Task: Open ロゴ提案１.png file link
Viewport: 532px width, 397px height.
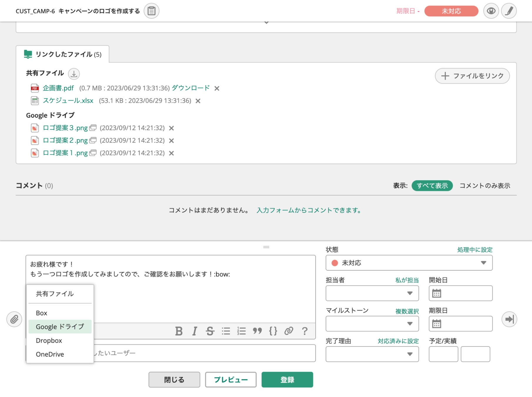Action: tap(65, 153)
